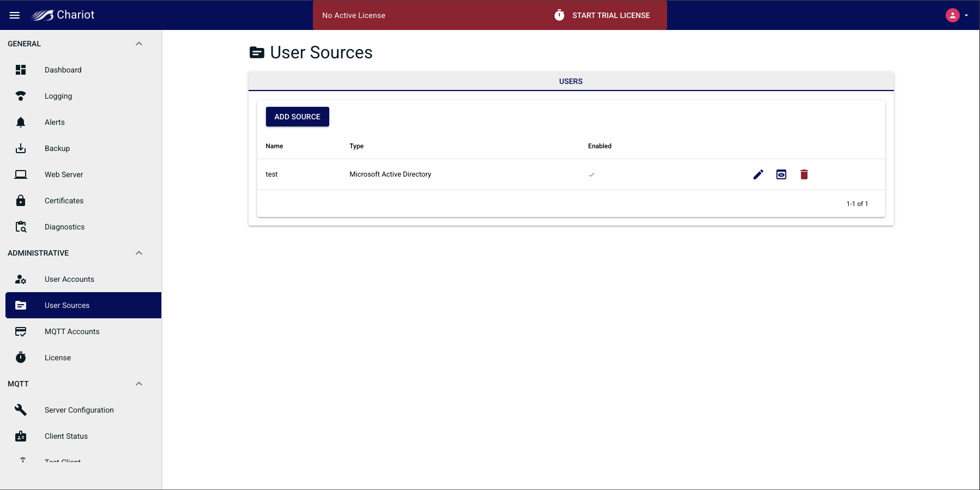980x490 pixels.
Task: Click the Alerts bell icon
Action: click(21, 122)
